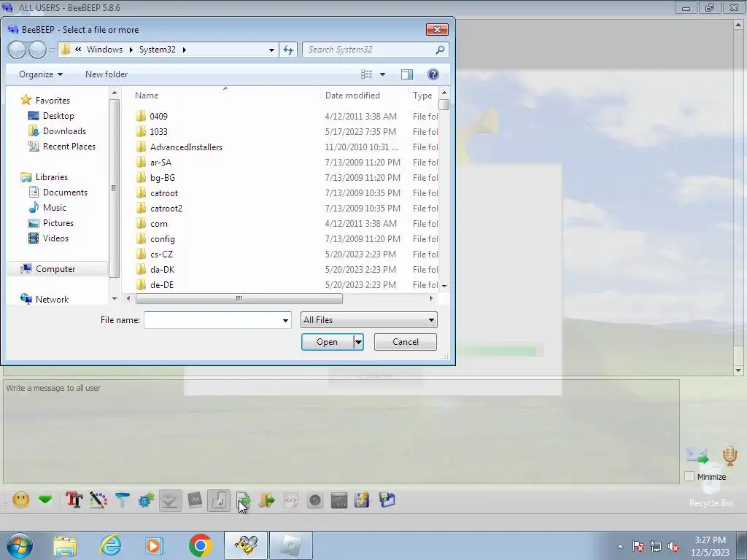Click the down arrow of navigation pane scrollbar
This screenshot has height=560, width=747.
pyautogui.click(x=115, y=299)
